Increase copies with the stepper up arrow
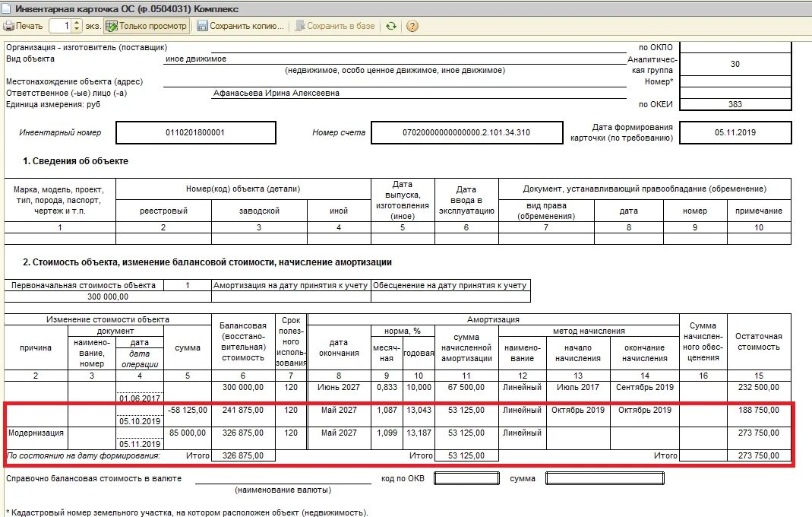The width and height of the screenshot is (812, 517). click(x=77, y=22)
